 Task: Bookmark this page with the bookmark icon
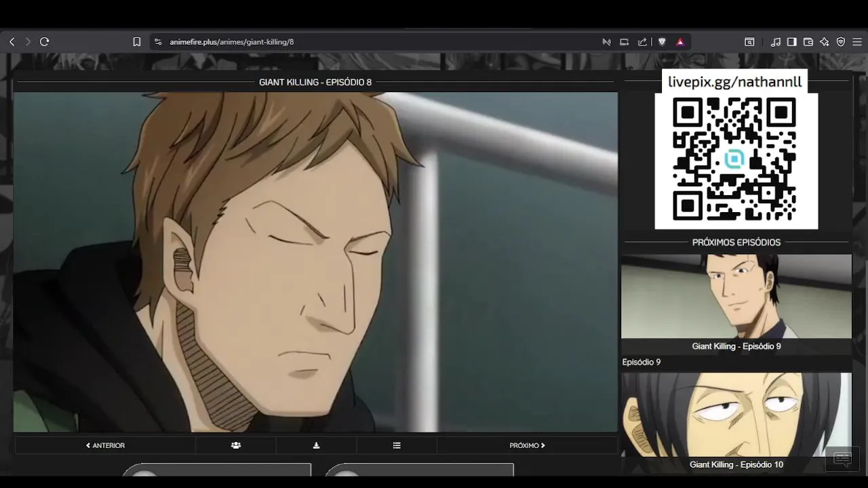click(x=136, y=42)
